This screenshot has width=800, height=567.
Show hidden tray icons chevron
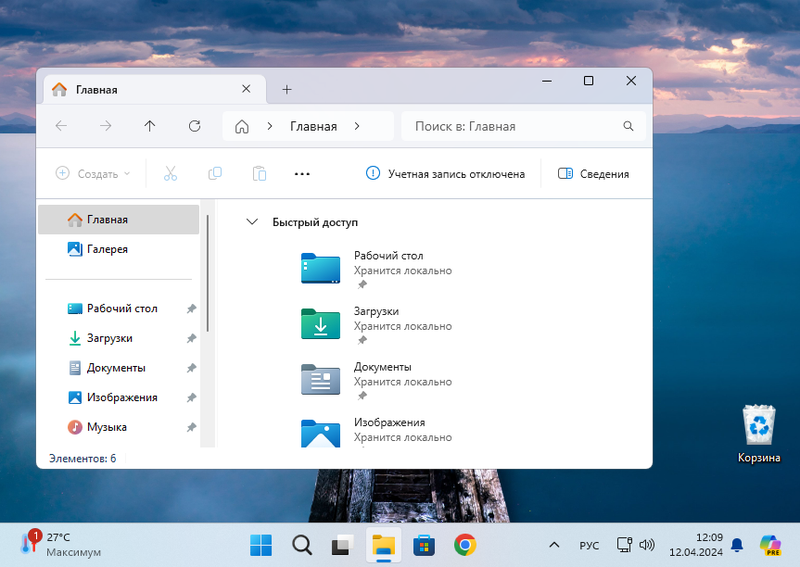[x=554, y=545]
